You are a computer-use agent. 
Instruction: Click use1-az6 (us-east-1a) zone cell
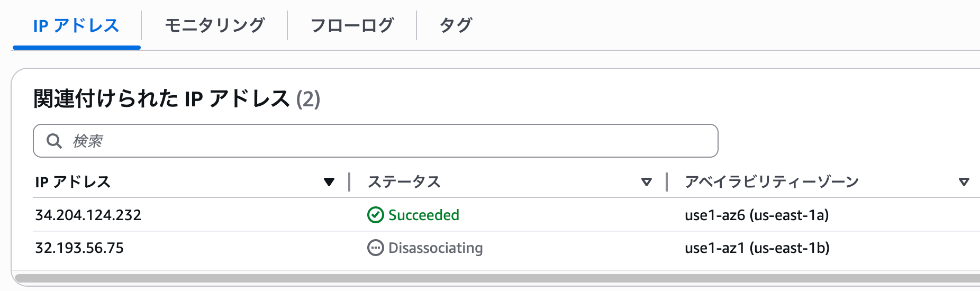click(x=757, y=215)
